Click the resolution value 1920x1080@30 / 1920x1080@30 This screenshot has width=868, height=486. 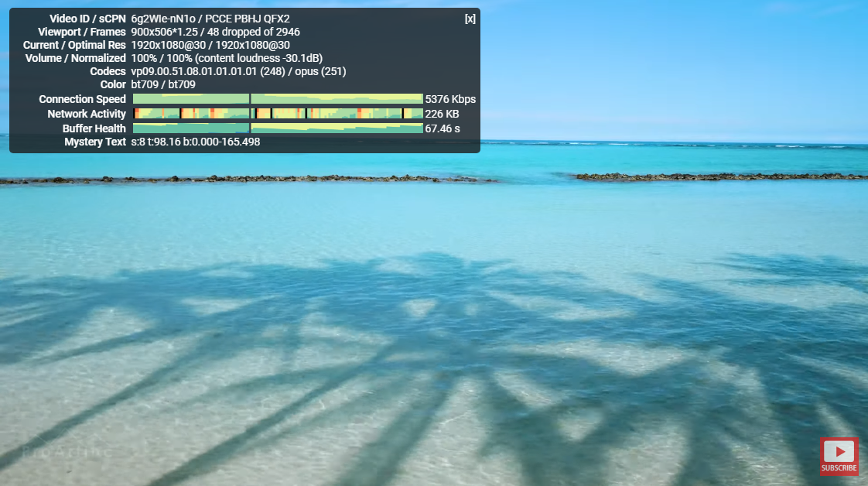tap(210, 46)
